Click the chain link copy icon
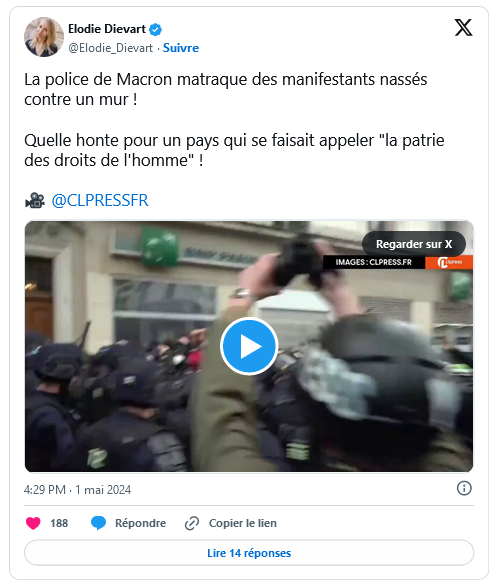The image size is (494, 583). coord(192,523)
